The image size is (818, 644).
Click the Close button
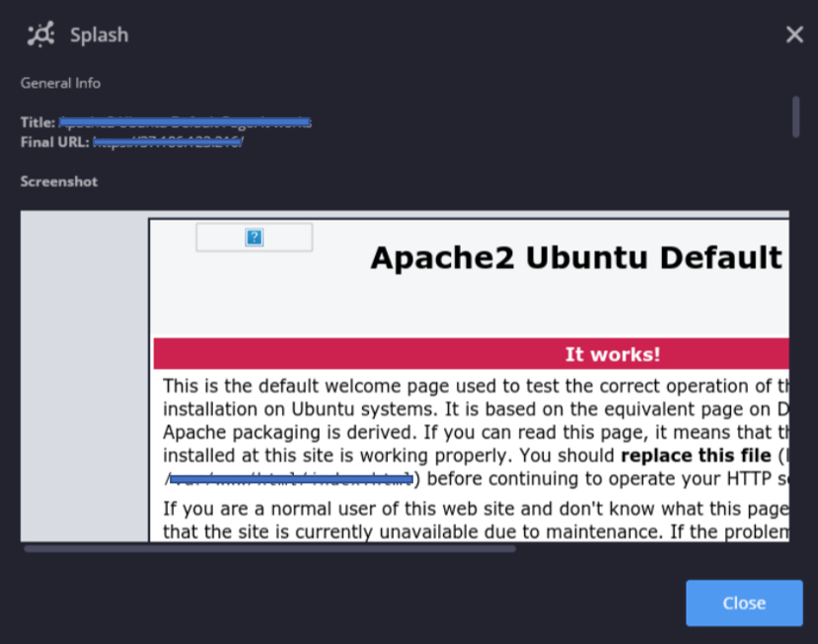[x=744, y=603]
